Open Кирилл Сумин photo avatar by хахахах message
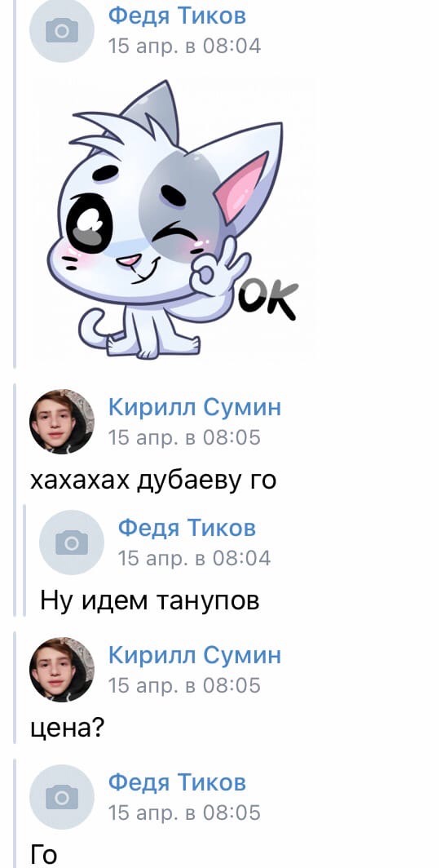441x868 pixels. point(61,421)
